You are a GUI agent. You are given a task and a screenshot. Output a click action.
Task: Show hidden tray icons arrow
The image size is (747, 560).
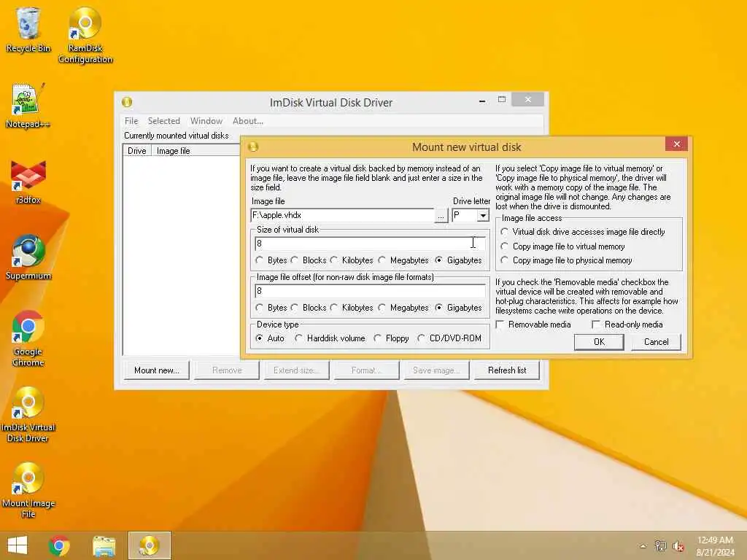643,546
